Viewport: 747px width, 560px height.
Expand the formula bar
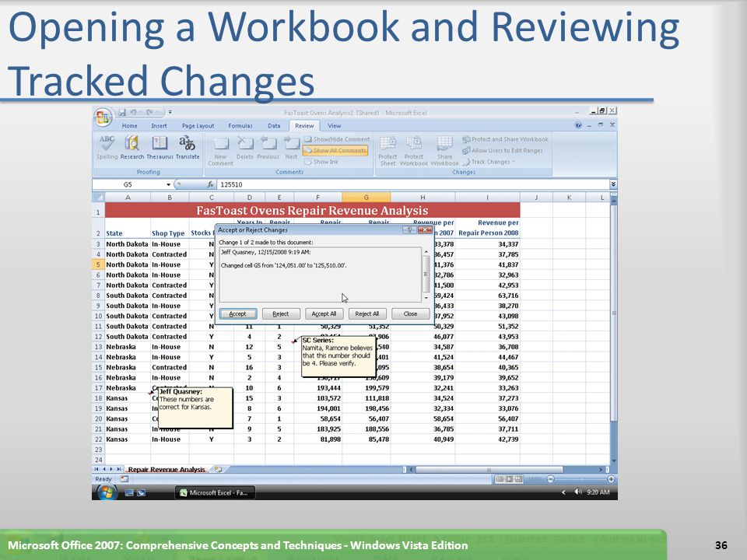(x=613, y=184)
